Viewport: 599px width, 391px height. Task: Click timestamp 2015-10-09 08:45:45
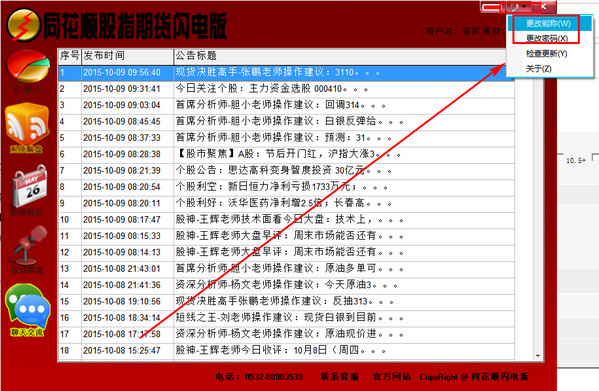pos(122,122)
